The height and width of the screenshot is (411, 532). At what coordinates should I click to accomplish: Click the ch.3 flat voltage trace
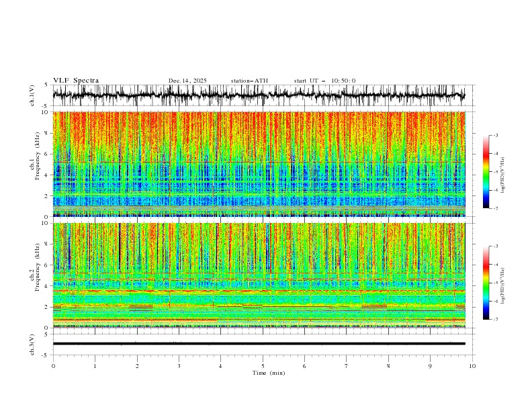[259, 344]
